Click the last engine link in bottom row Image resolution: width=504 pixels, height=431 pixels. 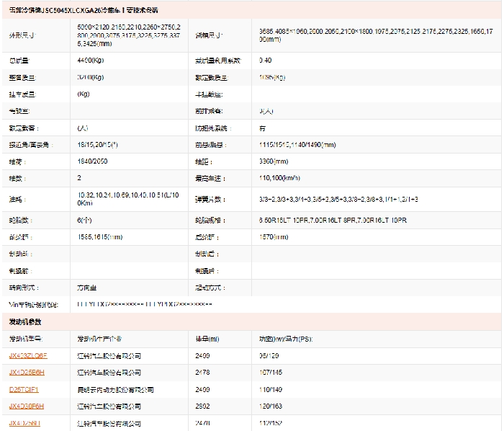pos(24,423)
